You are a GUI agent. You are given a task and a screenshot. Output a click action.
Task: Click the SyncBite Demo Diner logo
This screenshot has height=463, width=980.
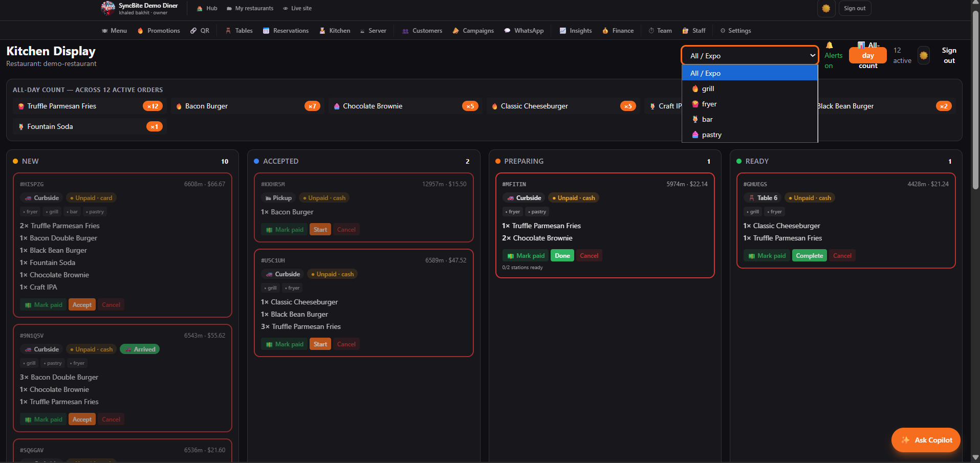pos(108,8)
